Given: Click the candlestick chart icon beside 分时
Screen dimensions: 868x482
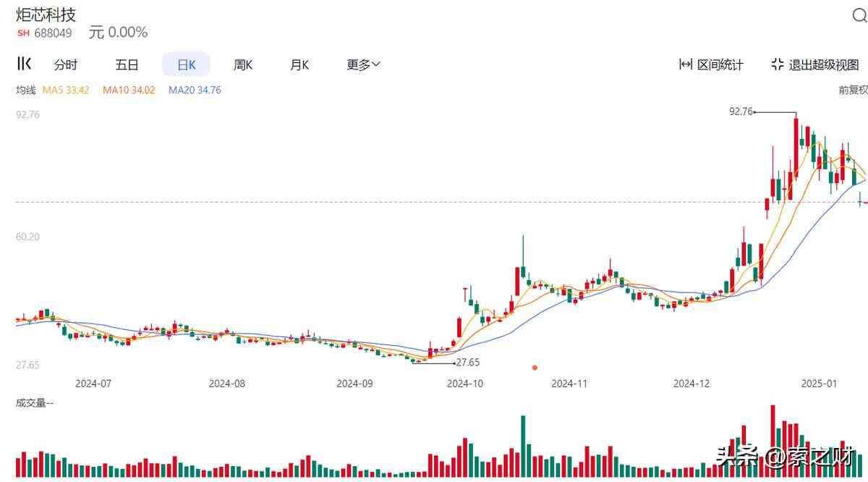Looking at the screenshot, I should (x=24, y=64).
